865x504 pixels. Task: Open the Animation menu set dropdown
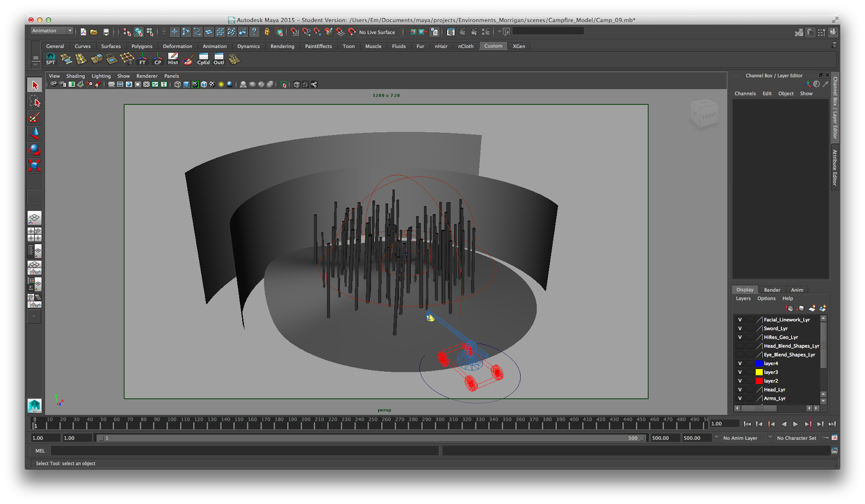click(x=52, y=31)
